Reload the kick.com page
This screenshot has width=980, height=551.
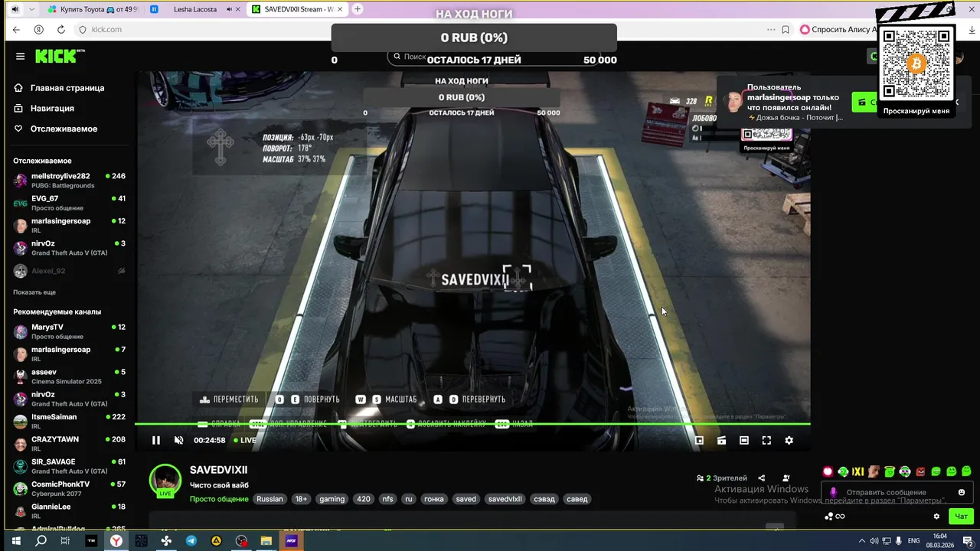click(x=61, y=29)
